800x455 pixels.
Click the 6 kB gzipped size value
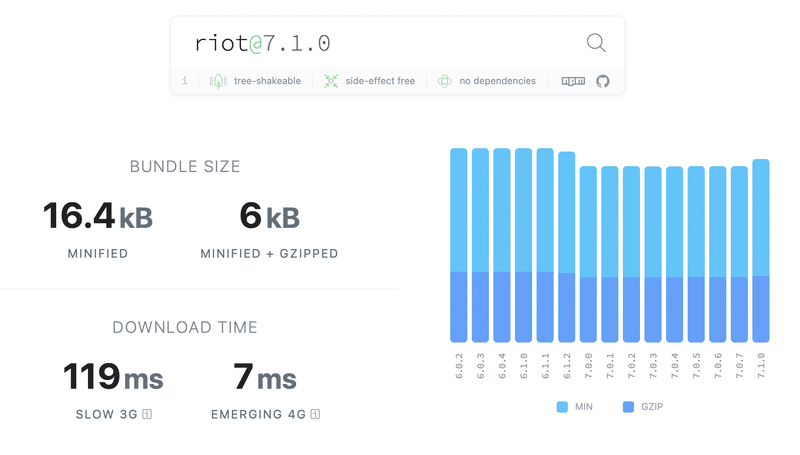[269, 216]
